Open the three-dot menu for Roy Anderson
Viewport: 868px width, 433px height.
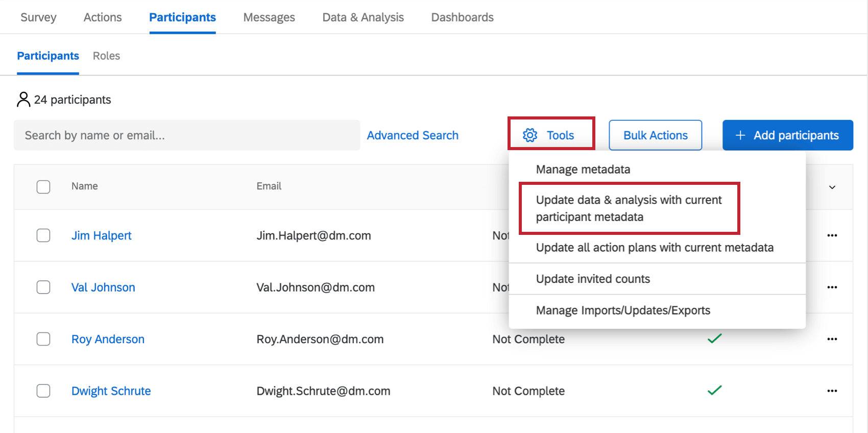point(832,339)
